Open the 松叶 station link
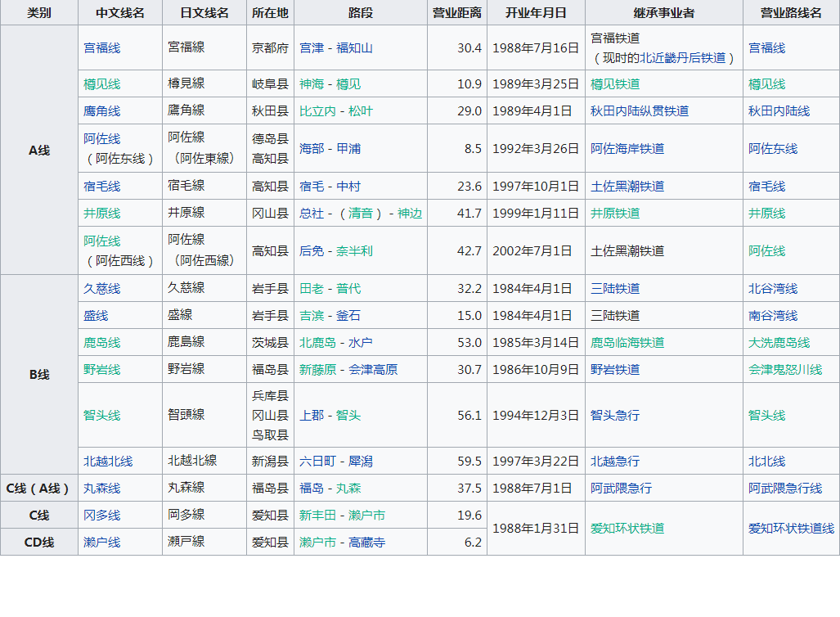The height and width of the screenshot is (617, 840). coord(361,111)
